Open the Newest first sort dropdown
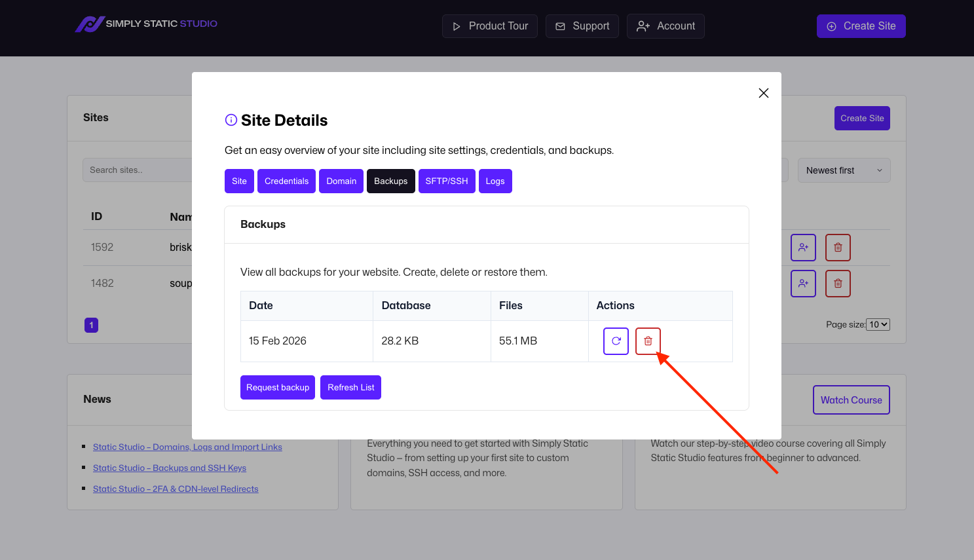The height and width of the screenshot is (560, 974). [x=844, y=170]
